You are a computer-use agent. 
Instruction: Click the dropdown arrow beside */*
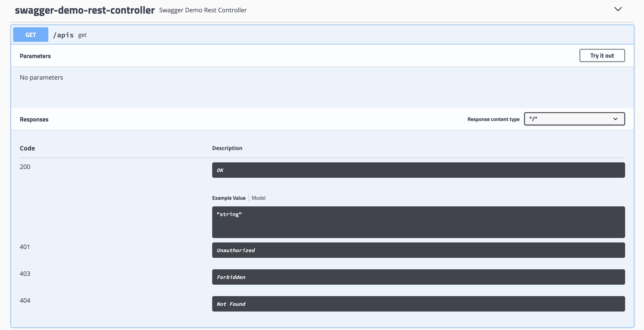[615, 119]
